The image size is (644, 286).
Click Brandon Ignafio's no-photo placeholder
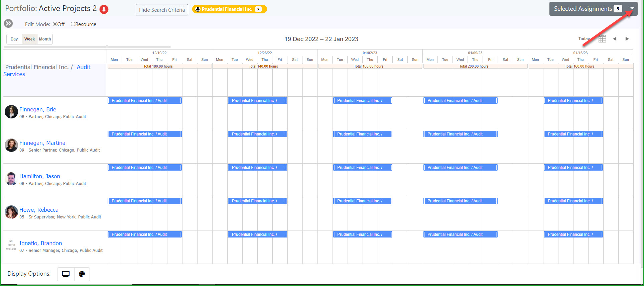point(11,245)
